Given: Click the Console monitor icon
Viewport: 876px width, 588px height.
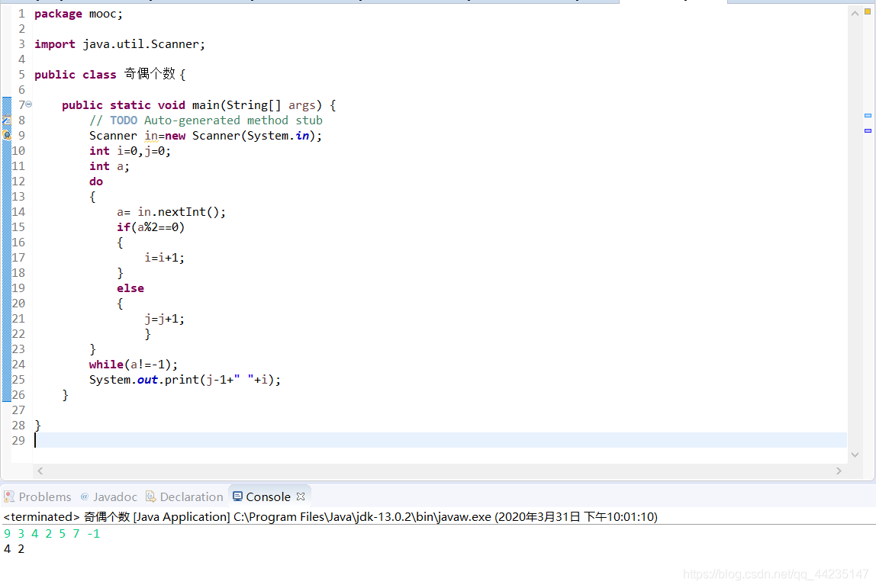Looking at the screenshot, I should pyautogui.click(x=237, y=496).
